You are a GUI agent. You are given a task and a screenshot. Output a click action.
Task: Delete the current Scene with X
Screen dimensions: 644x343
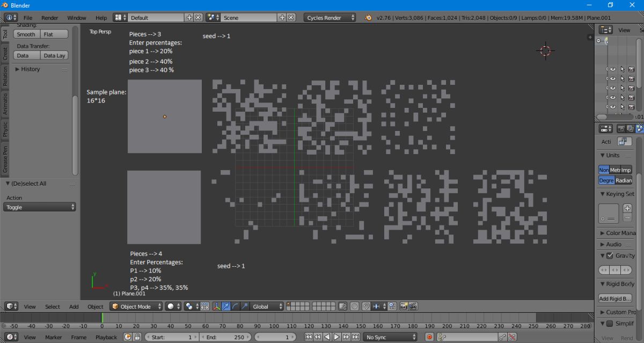[291, 18]
